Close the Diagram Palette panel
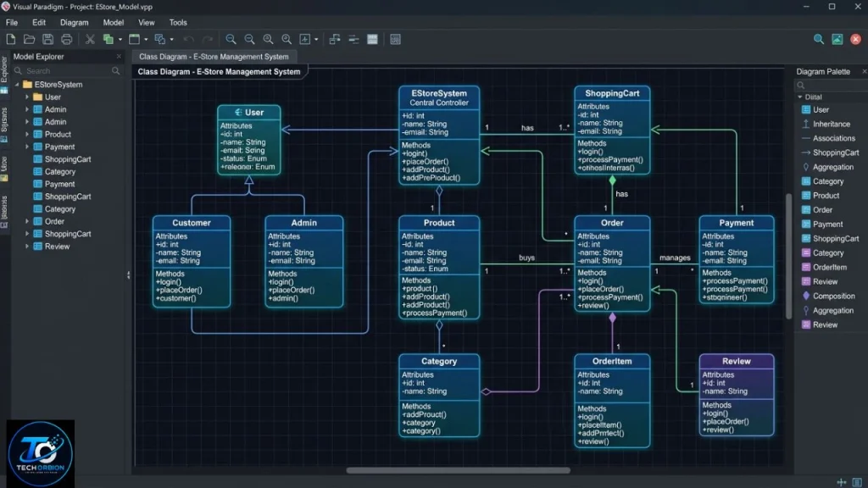Viewport: 868px width, 488px height. pos(864,71)
